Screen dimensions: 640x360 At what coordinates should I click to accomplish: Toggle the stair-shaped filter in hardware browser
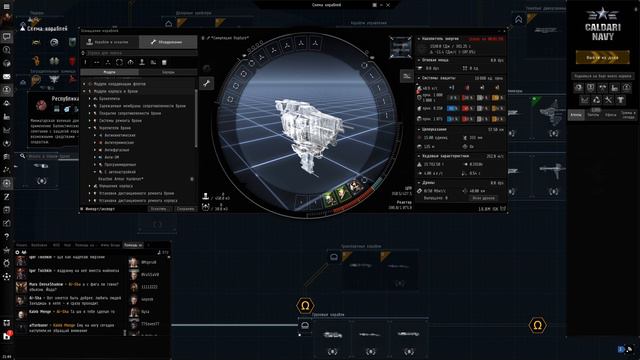(x=153, y=62)
